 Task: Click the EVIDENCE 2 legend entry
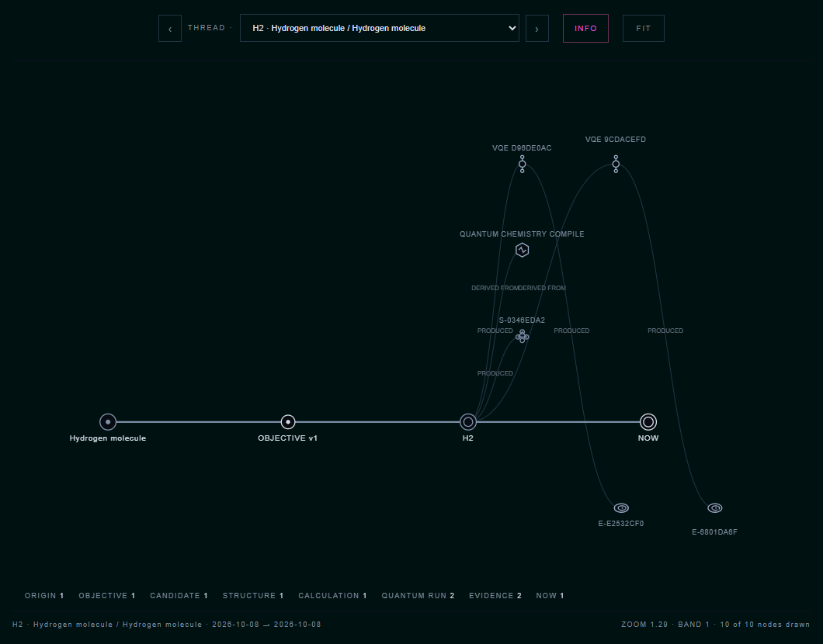click(495, 596)
